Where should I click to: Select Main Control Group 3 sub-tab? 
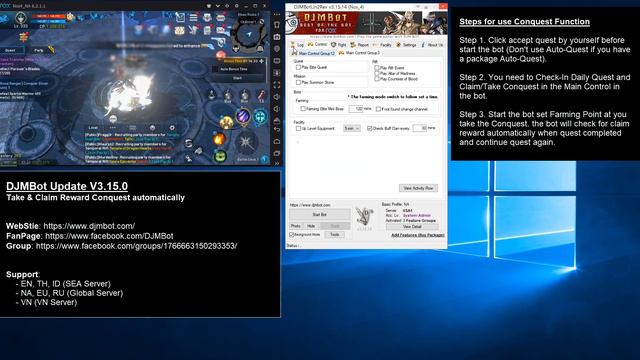click(x=359, y=53)
